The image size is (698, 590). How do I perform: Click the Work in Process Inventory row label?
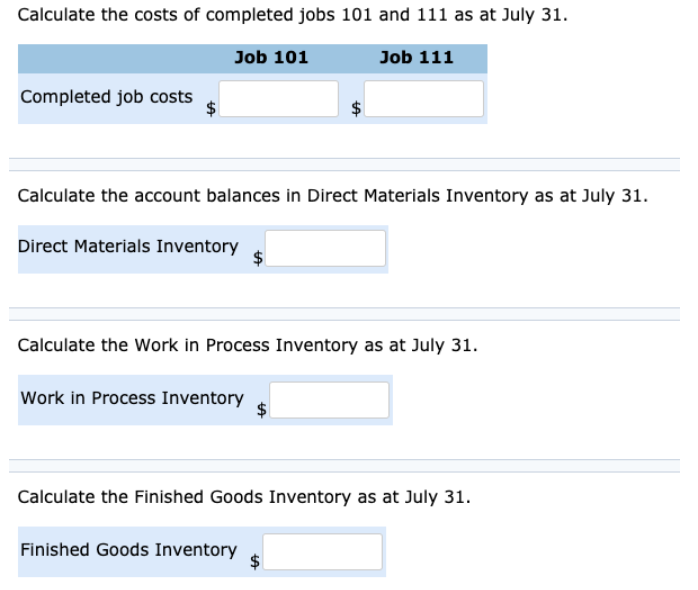coord(132,398)
